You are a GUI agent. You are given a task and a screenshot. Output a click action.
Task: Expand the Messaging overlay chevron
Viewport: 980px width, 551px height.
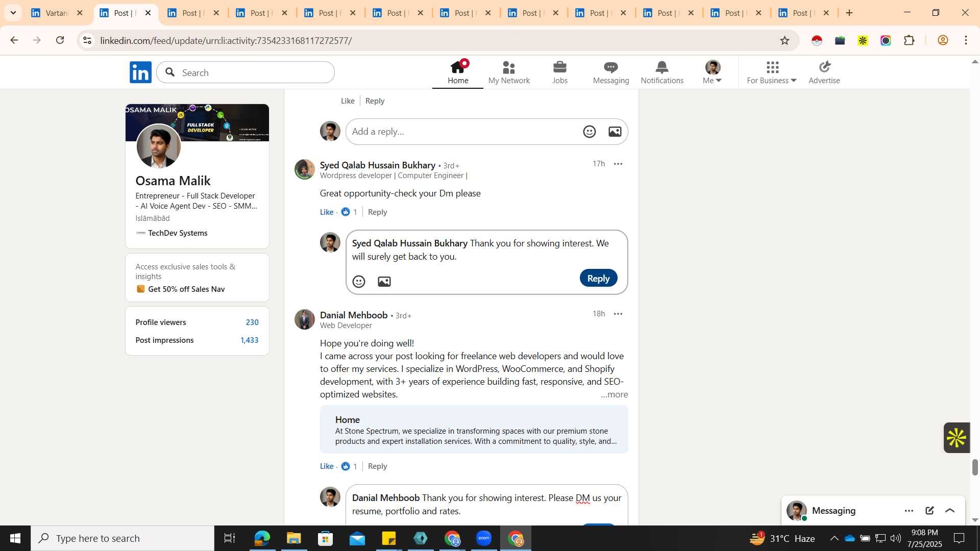[x=950, y=511]
